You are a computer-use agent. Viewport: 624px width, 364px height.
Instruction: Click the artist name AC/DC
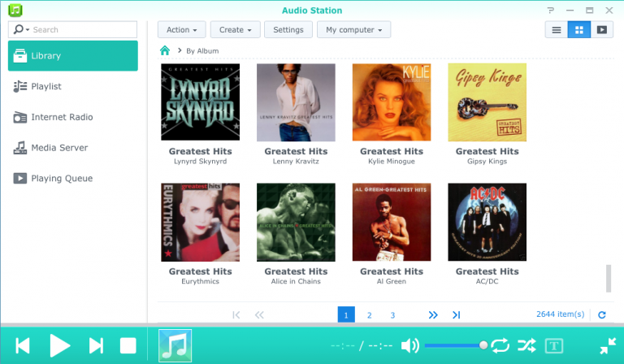pos(487,281)
